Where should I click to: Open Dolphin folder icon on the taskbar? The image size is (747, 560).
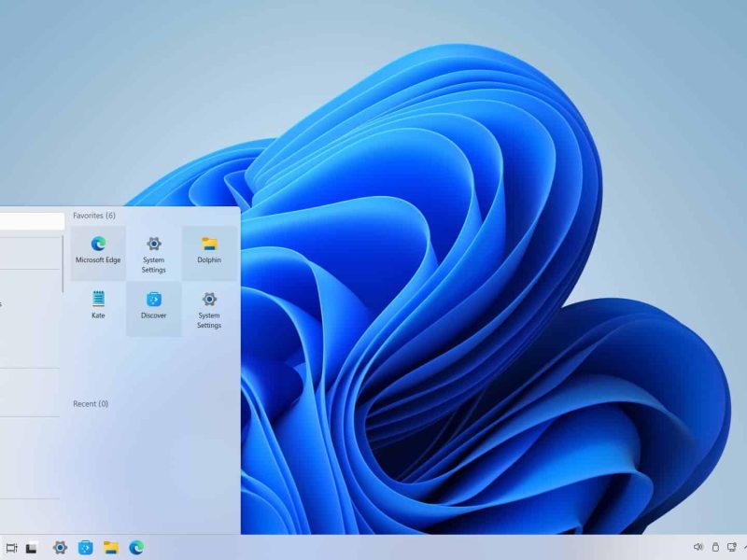[x=111, y=548]
